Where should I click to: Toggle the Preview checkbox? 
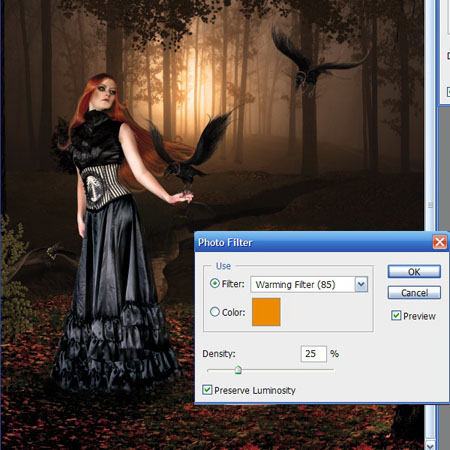point(396,316)
